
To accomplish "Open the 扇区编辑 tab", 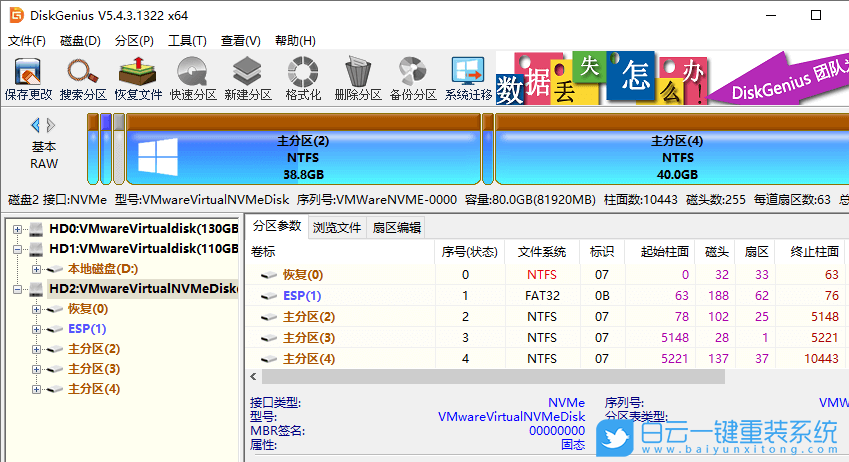I will [396, 227].
